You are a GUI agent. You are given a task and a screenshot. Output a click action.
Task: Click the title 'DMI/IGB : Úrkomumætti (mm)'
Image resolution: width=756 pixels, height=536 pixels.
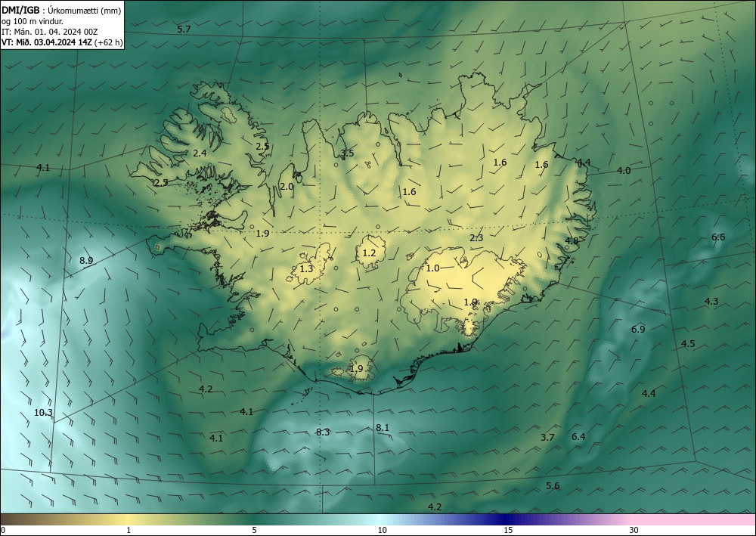(61, 11)
